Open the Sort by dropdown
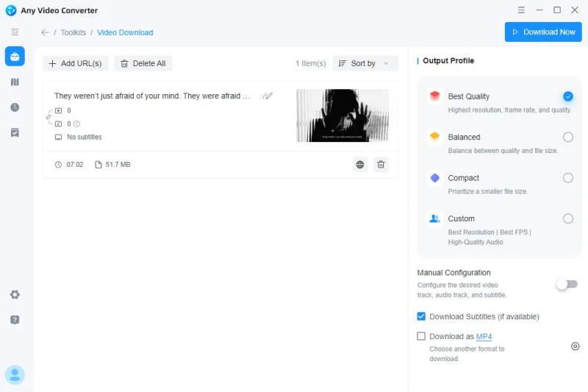This screenshot has height=392, width=588. pos(365,63)
